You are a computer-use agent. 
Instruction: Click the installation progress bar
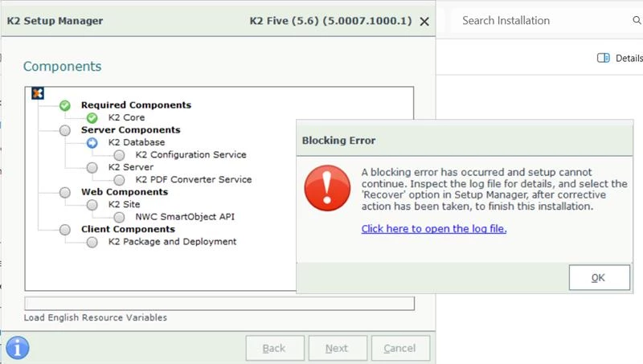(219, 304)
